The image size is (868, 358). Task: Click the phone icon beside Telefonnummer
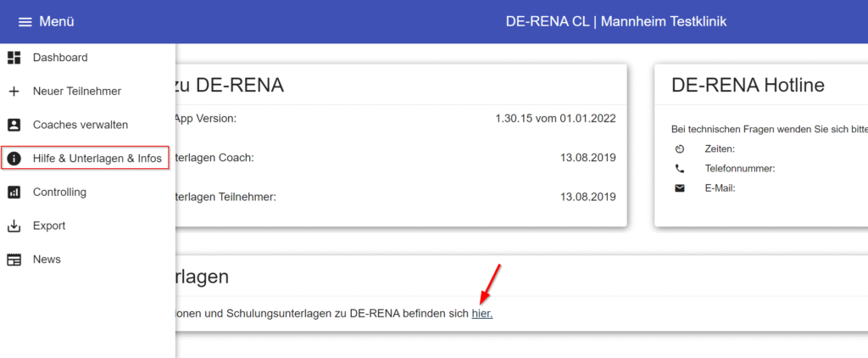[679, 169]
